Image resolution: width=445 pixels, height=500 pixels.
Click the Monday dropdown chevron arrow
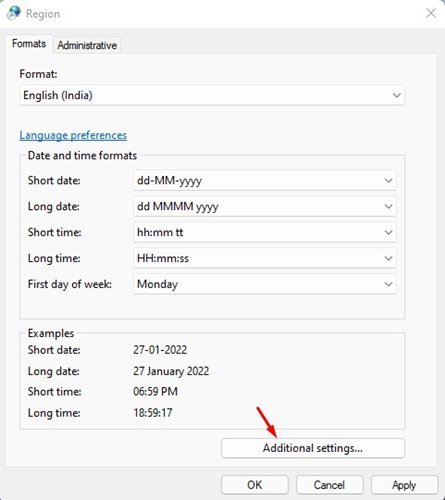388,284
